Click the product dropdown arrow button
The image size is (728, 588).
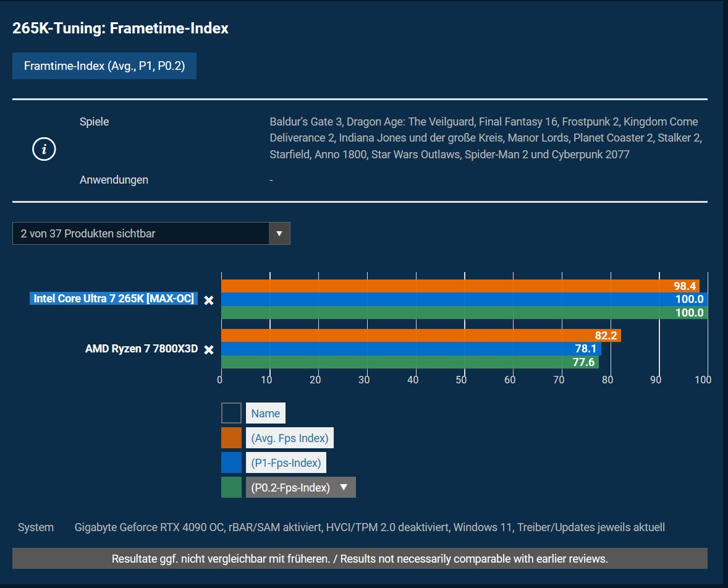click(279, 234)
